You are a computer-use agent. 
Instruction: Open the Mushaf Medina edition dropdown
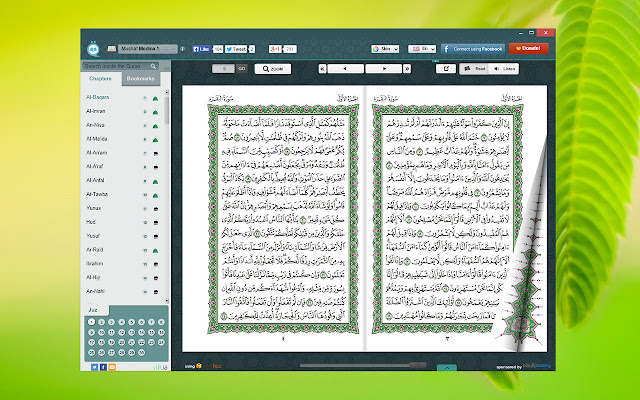tap(148, 49)
